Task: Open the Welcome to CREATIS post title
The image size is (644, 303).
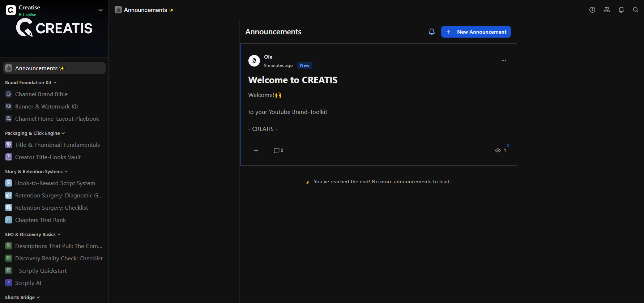Action: [293, 80]
